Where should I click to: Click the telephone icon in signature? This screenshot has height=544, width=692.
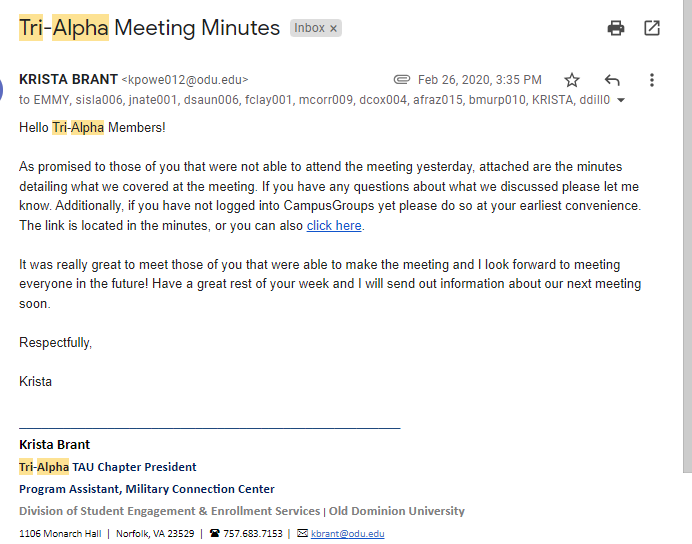pyautogui.click(x=214, y=533)
